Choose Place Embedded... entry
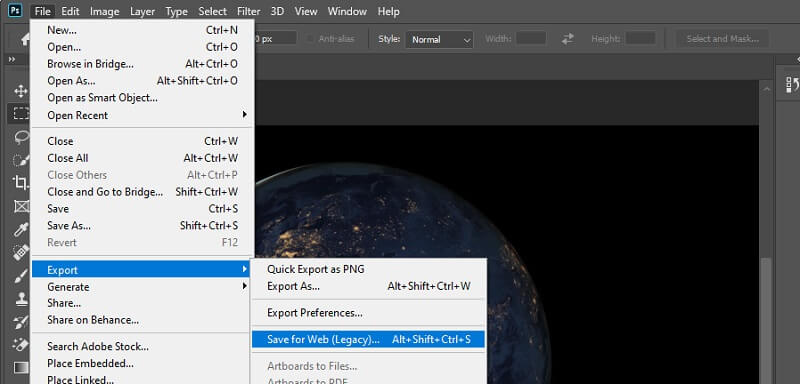The image size is (800, 384). coord(141,363)
